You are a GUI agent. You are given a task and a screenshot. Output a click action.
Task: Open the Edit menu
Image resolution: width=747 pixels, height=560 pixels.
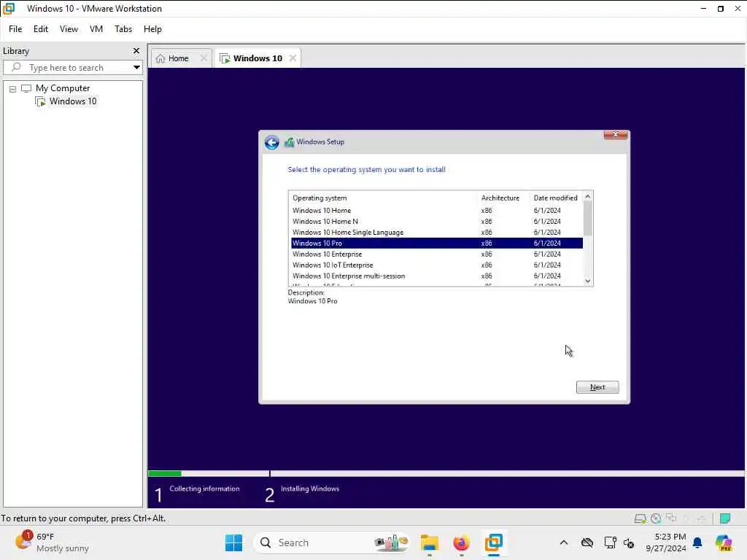[41, 29]
